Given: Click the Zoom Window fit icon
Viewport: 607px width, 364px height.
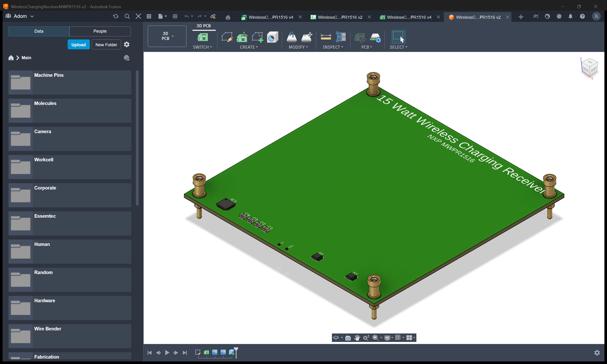Looking at the screenshot, I should (x=375, y=338).
